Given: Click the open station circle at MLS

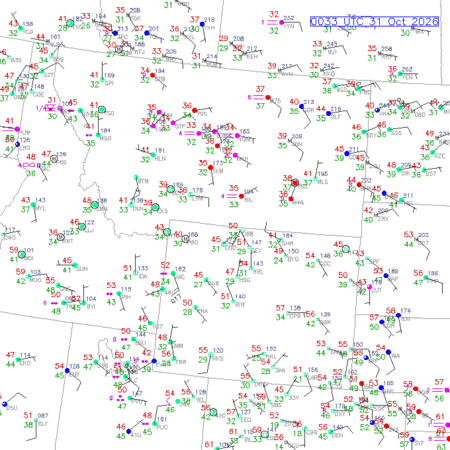Looking at the screenshot, I should click(x=315, y=178).
